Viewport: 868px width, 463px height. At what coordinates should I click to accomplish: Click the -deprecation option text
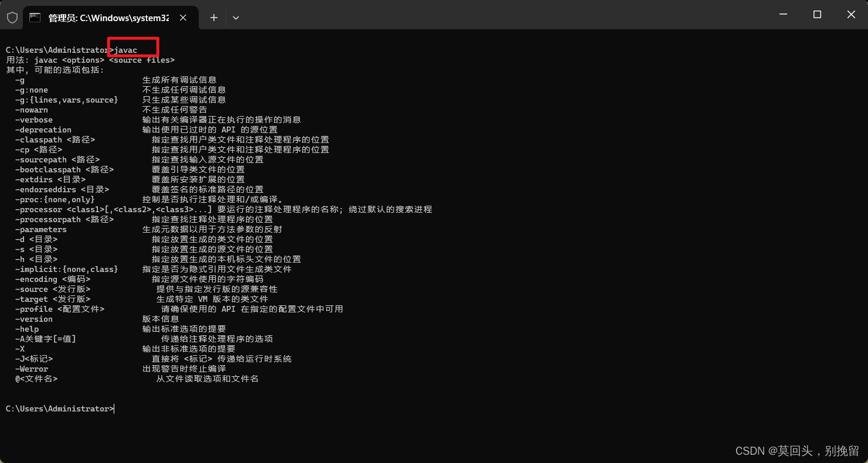coord(43,130)
